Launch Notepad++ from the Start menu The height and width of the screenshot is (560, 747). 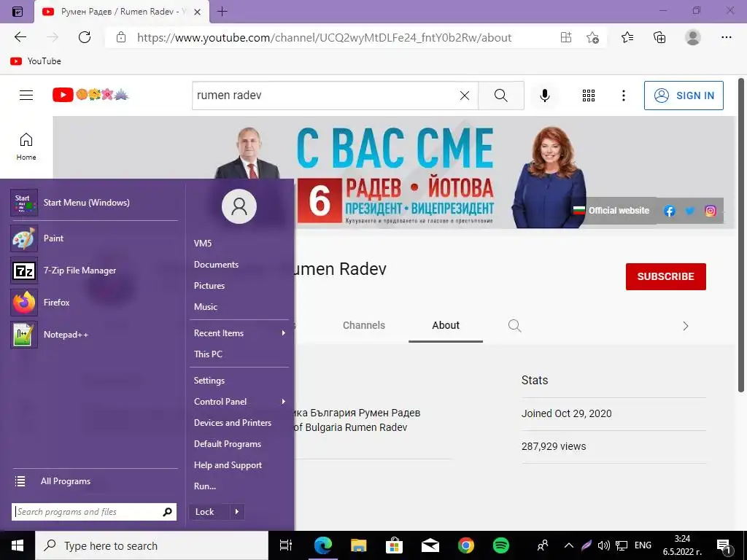(94, 334)
